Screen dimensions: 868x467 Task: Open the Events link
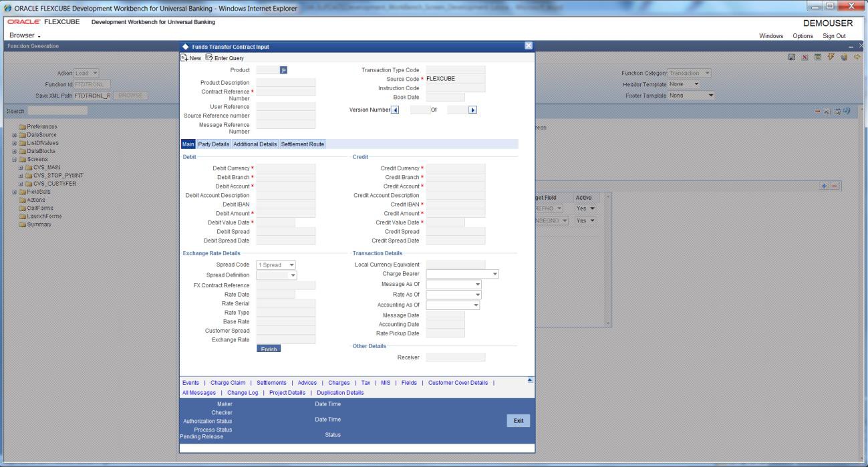click(x=190, y=383)
